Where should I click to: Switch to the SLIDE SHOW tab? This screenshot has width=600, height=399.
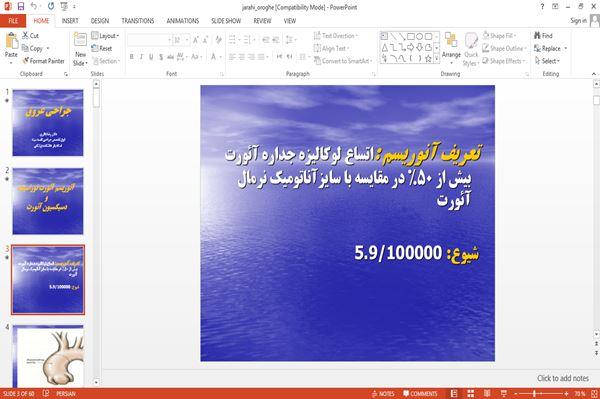tap(226, 21)
